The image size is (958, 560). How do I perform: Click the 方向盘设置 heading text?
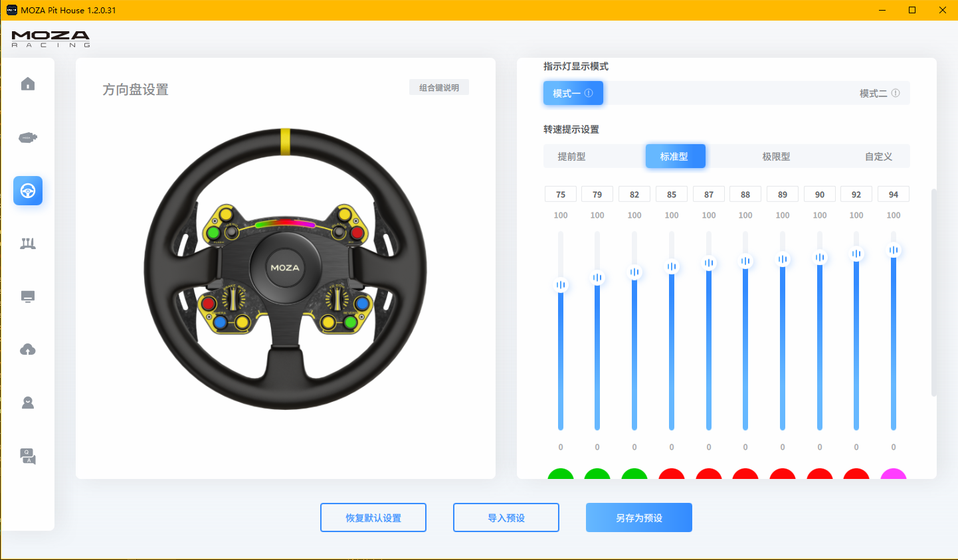coord(136,90)
